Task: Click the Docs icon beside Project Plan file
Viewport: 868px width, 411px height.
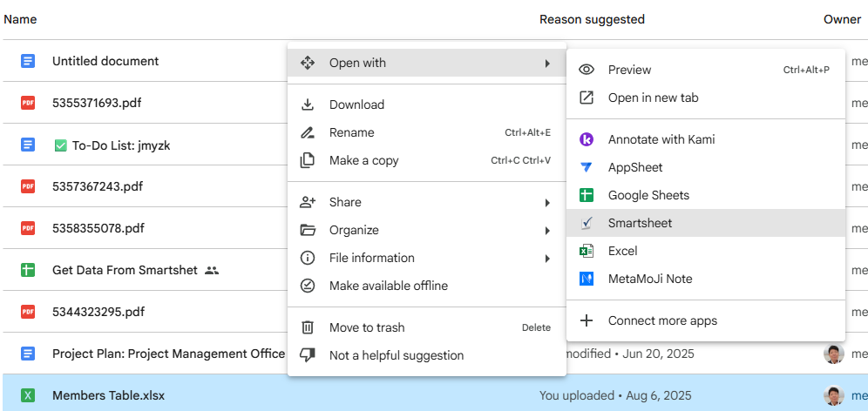Action: click(28, 354)
